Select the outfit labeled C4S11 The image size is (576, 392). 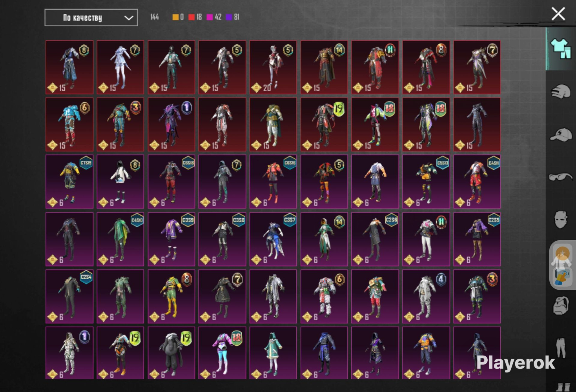477,181
